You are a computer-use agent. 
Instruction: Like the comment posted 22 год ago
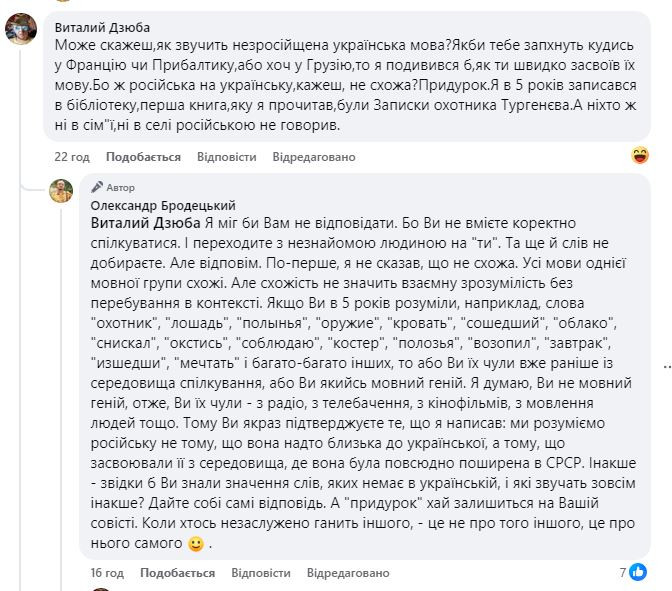pos(143,157)
